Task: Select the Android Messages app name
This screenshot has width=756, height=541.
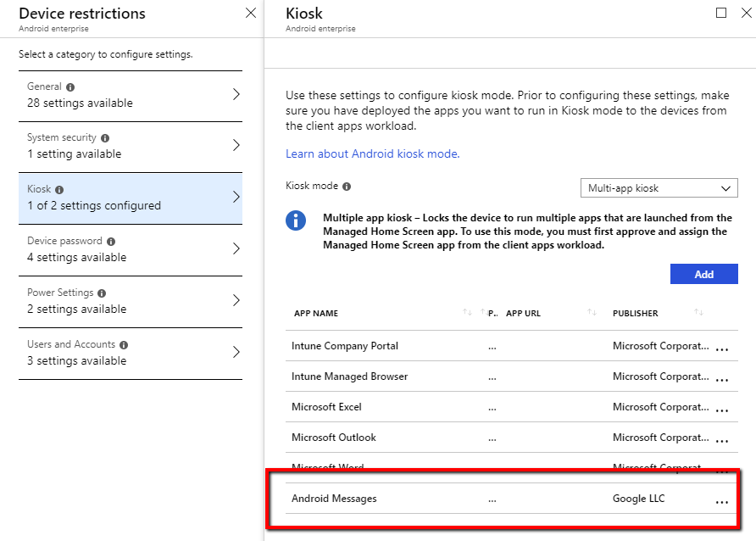Action: pos(334,499)
